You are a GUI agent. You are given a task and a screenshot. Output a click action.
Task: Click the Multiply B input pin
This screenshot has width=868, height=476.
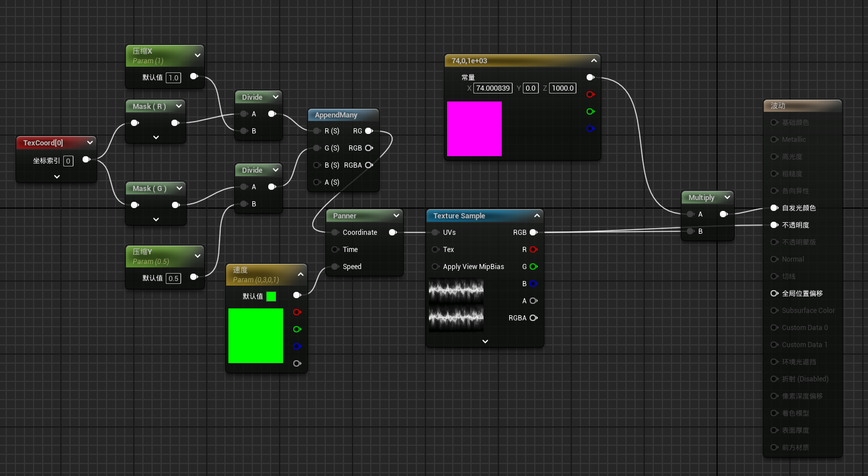(690, 231)
